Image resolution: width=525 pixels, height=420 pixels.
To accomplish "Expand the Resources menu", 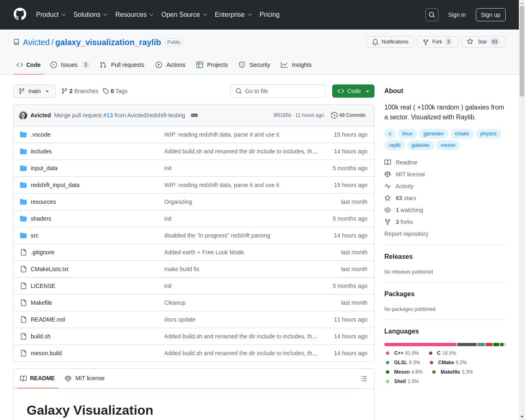I will pos(135,15).
